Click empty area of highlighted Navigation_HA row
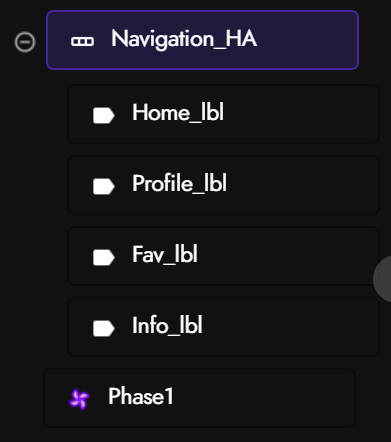The width and height of the screenshot is (391, 442). [x=307, y=40]
